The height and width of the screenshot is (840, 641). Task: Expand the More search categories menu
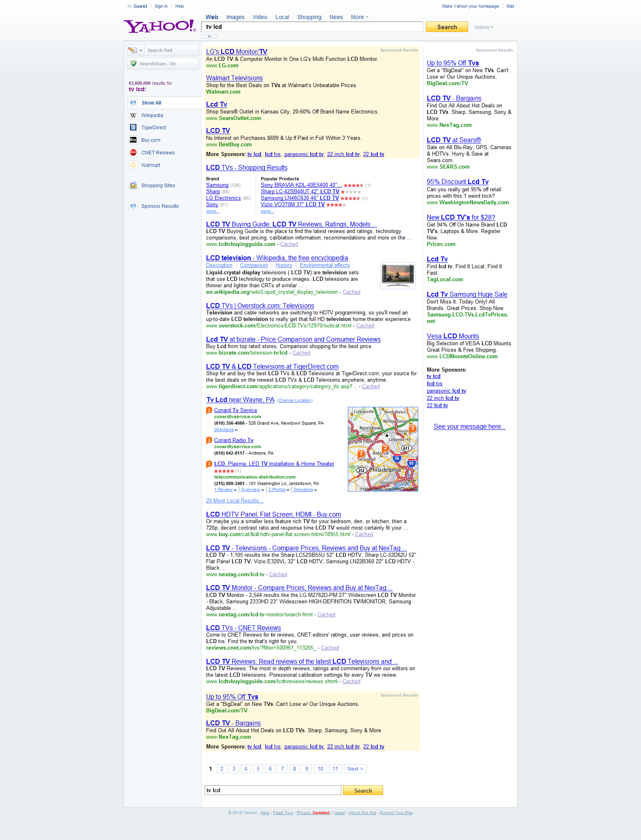360,17
